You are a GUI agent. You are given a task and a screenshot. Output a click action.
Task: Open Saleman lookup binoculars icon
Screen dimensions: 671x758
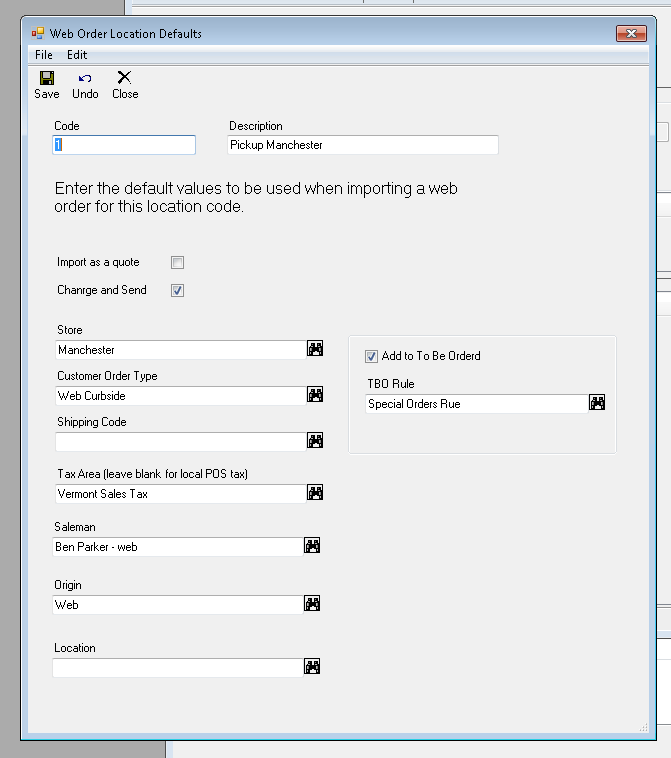(312, 546)
